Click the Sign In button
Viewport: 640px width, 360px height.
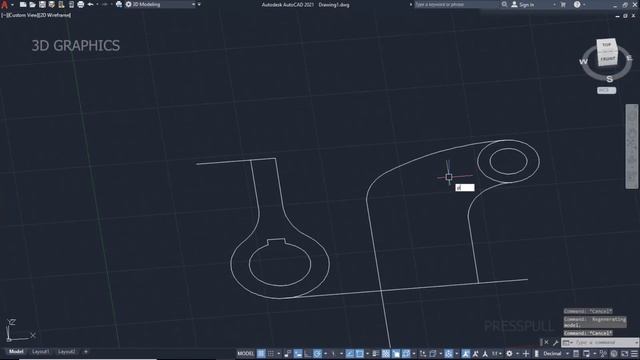click(522, 4)
